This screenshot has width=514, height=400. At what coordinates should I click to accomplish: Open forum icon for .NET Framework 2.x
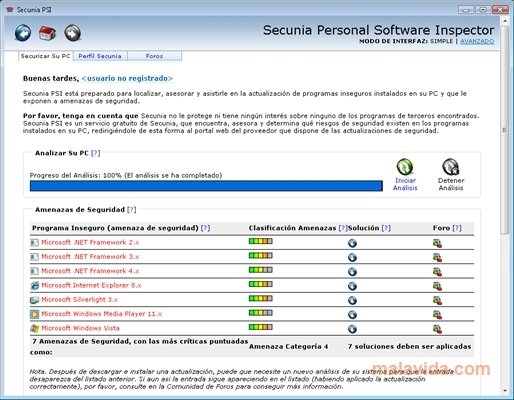(437, 243)
